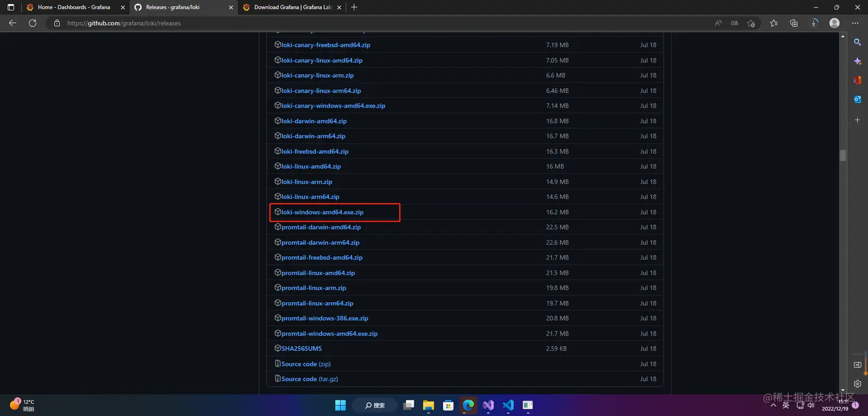Screen dimensions: 868x416
Task: Close the Download Grafana tab
Action: (340, 7)
